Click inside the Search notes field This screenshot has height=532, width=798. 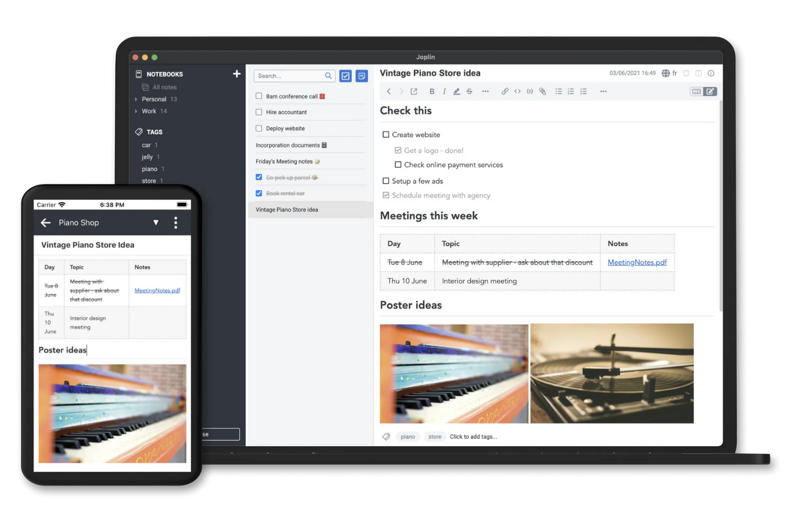[290, 76]
